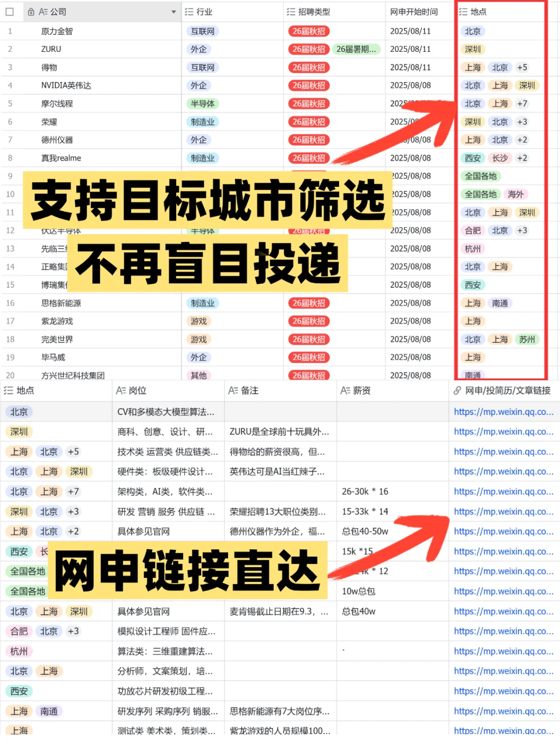
Task: Click the 26届暑期 tag in ZURU row
Action: [x=356, y=49]
